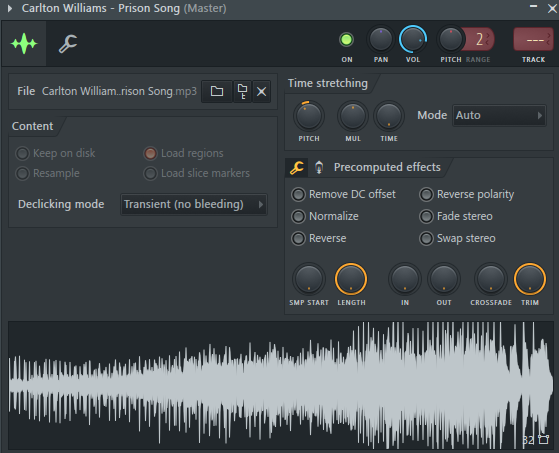The image size is (559, 453).
Task: Enable the Keep on disk option
Action: pyautogui.click(x=55, y=153)
